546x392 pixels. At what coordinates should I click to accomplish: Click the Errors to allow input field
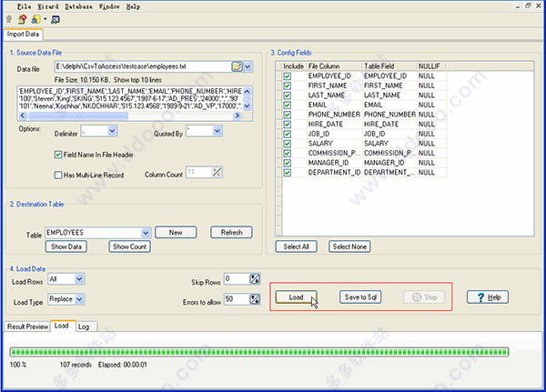point(237,298)
